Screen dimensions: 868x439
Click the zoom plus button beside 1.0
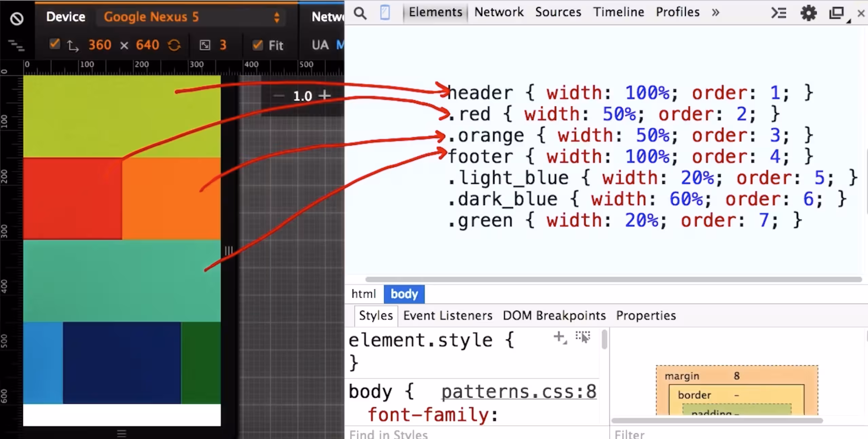pyautogui.click(x=324, y=95)
